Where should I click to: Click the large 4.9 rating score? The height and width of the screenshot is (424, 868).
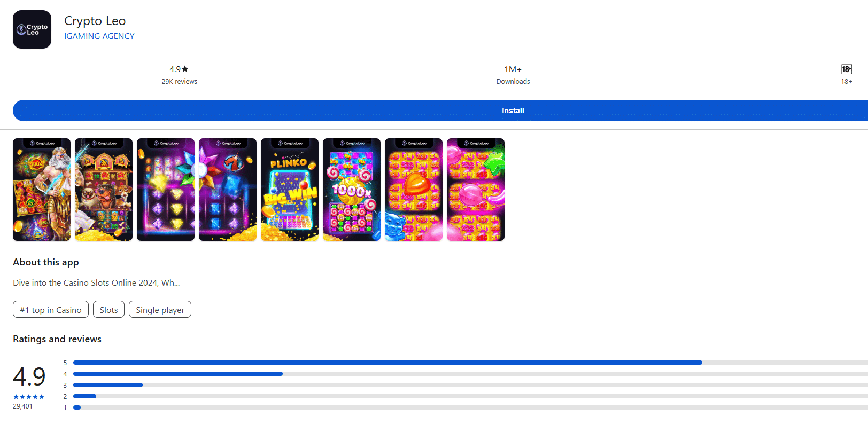29,376
